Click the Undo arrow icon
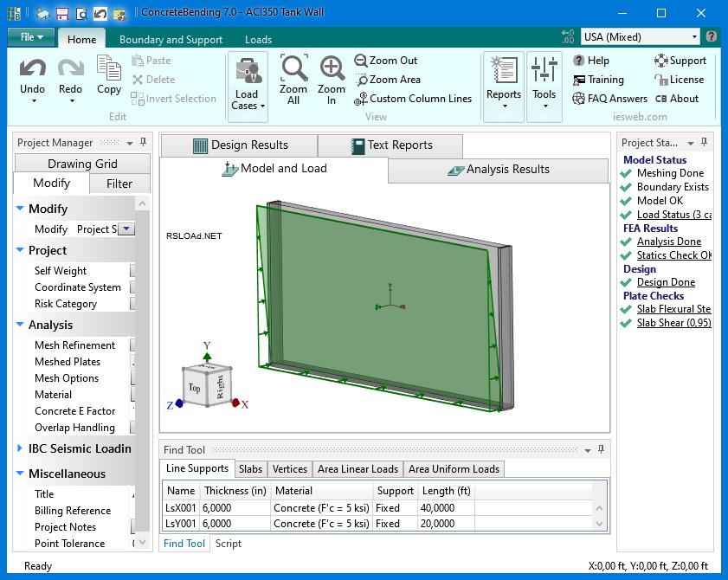Image resolution: width=728 pixels, height=580 pixels. click(x=32, y=68)
